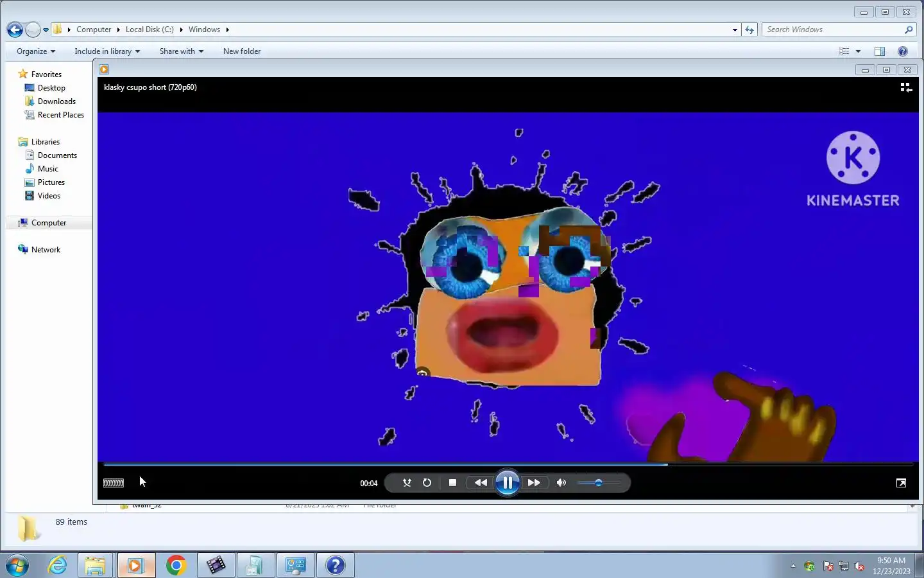Screen dimensions: 924x578
Task: Adjust the volume slider
Action: (x=598, y=483)
